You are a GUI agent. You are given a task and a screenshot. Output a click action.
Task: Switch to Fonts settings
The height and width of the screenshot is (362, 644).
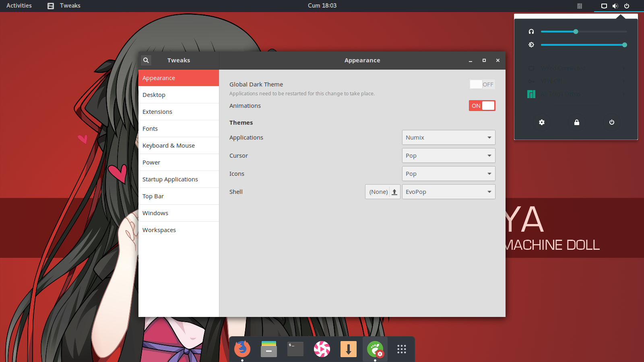[179, 129]
